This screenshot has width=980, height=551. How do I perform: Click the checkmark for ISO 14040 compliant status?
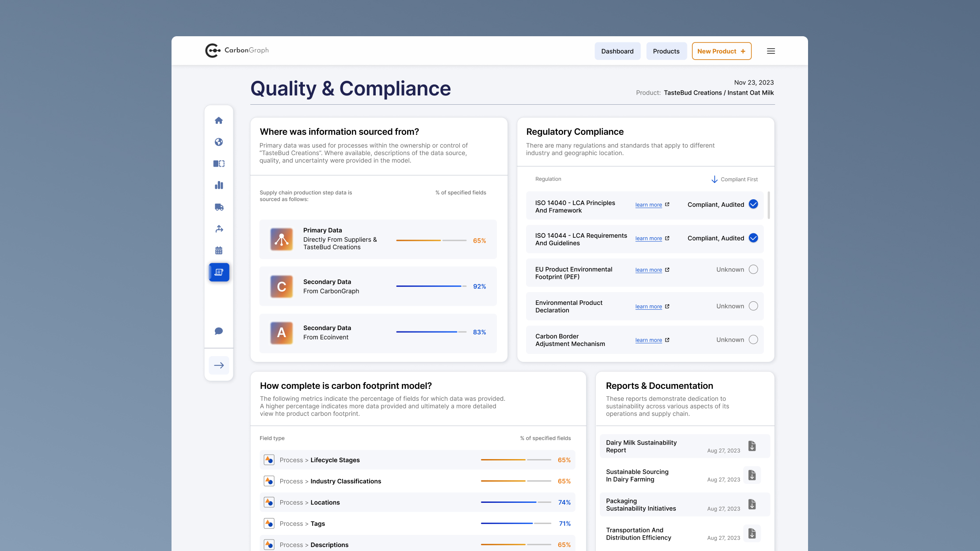[753, 205]
